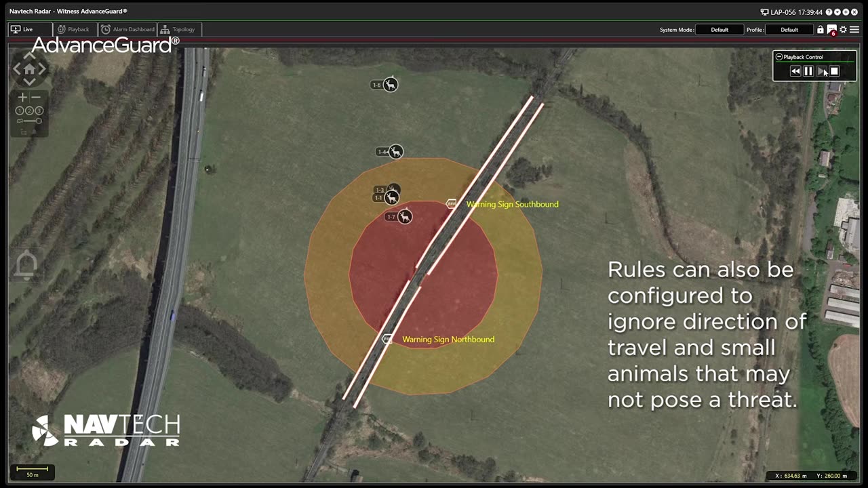
Task: Click the Warning Sign Northbound label
Action: pos(448,340)
